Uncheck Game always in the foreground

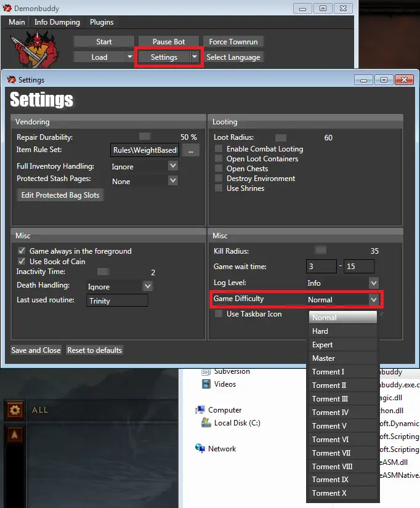pos(22,251)
